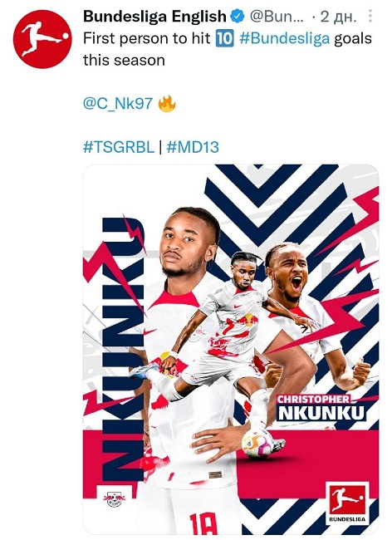The width and height of the screenshot is (392, 540).
Task: Open the @C_Nk97 mention
Action: (x=118, y=103)
